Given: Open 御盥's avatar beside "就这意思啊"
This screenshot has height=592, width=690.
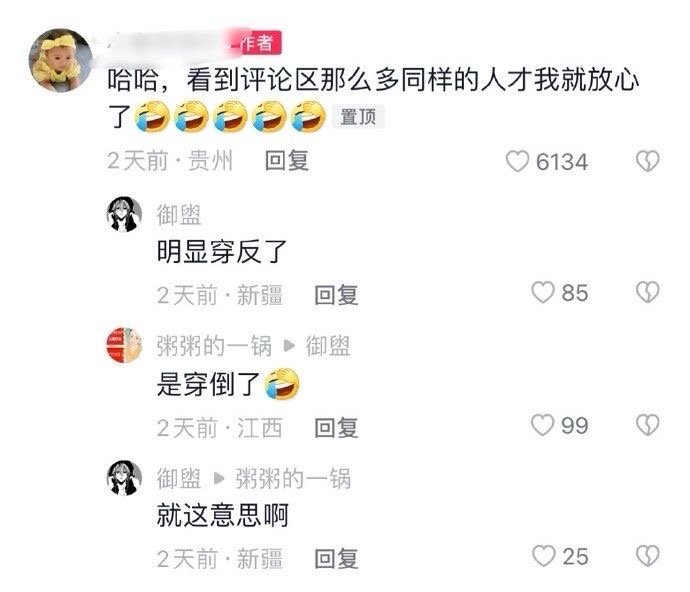Looking at the screenshot, I should (x=125, y=478).
